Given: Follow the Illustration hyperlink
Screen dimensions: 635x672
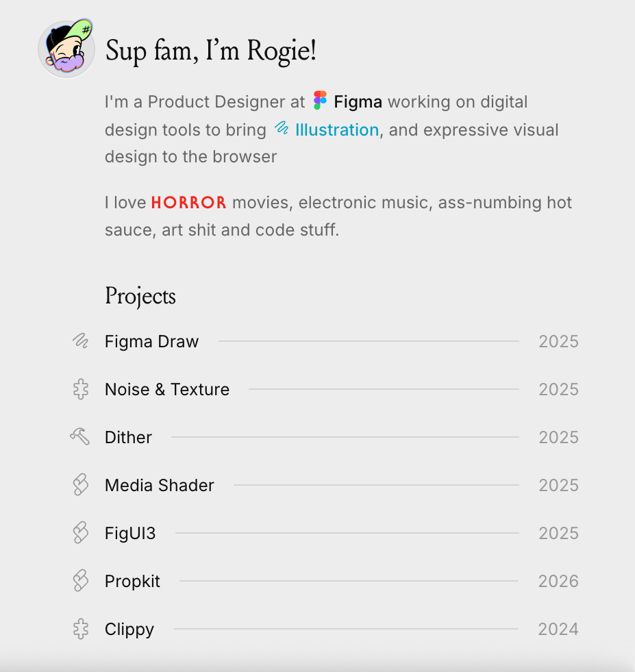Looking at the screenshot, I should (336, 130).
